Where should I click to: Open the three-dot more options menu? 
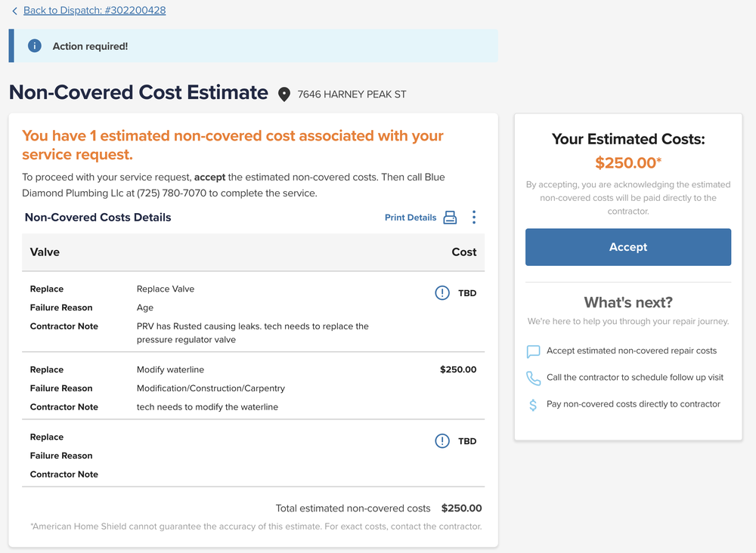click(x=474, y=218)
